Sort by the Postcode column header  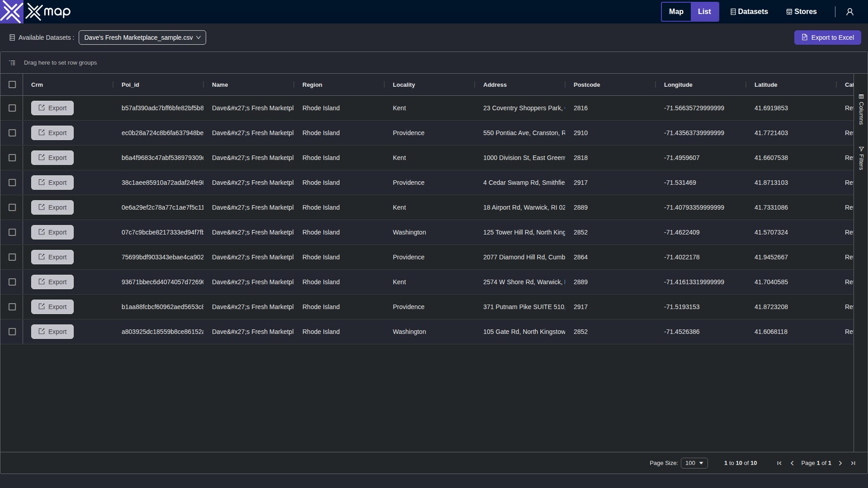click(x=586, y=84)
